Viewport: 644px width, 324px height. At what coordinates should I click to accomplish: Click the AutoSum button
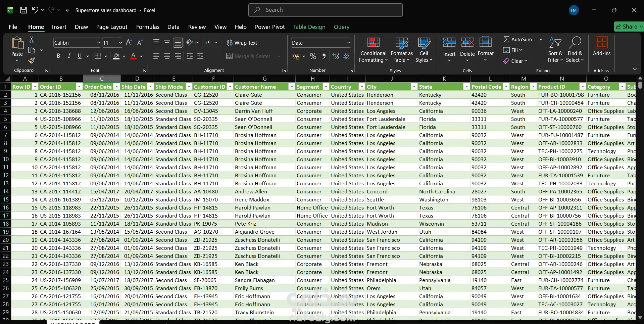pos(518,39)
